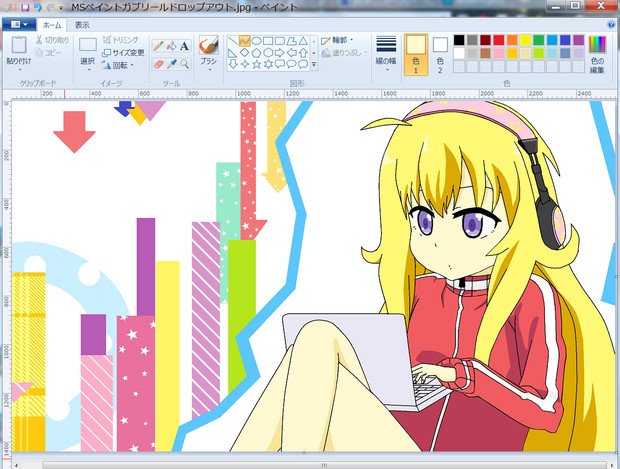Pick the green color swatch
Screen dimensions: 620x469
[539, 40]
